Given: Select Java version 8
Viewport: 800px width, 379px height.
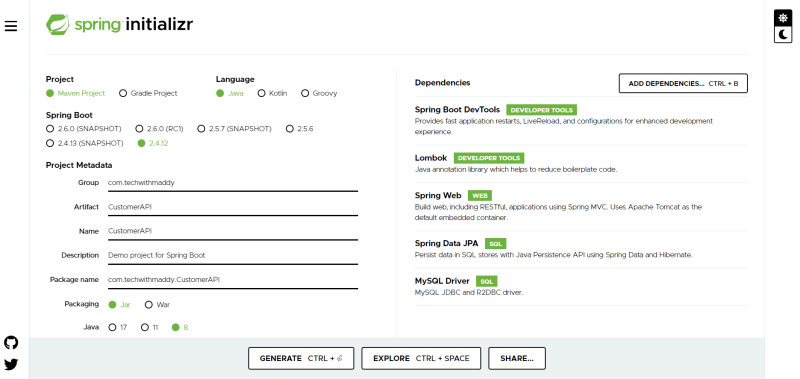Looking at the screenshot, I should 180,327.
